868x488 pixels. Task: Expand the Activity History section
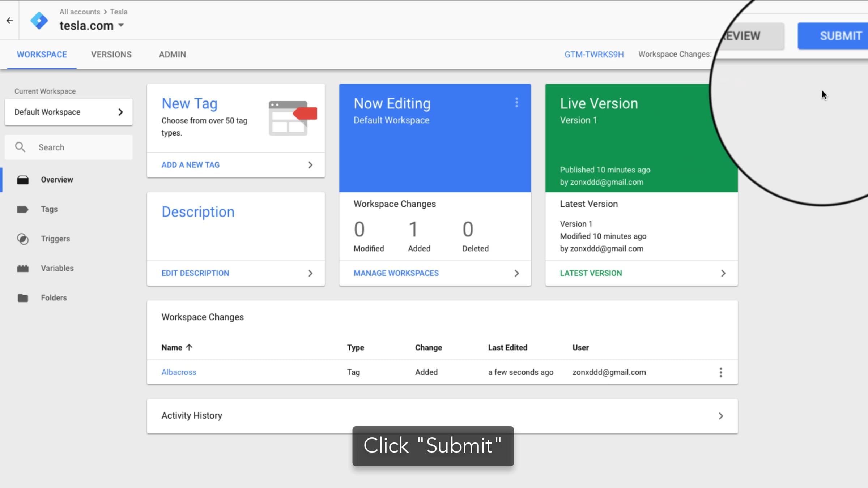pyautogui.click(x=442, y=416)
